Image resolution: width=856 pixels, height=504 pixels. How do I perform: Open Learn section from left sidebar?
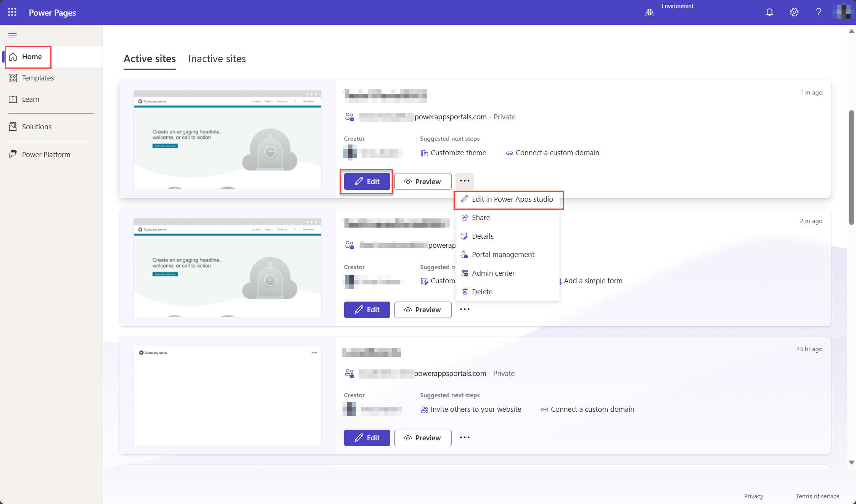pyautogui.click(x=31, y=98)
